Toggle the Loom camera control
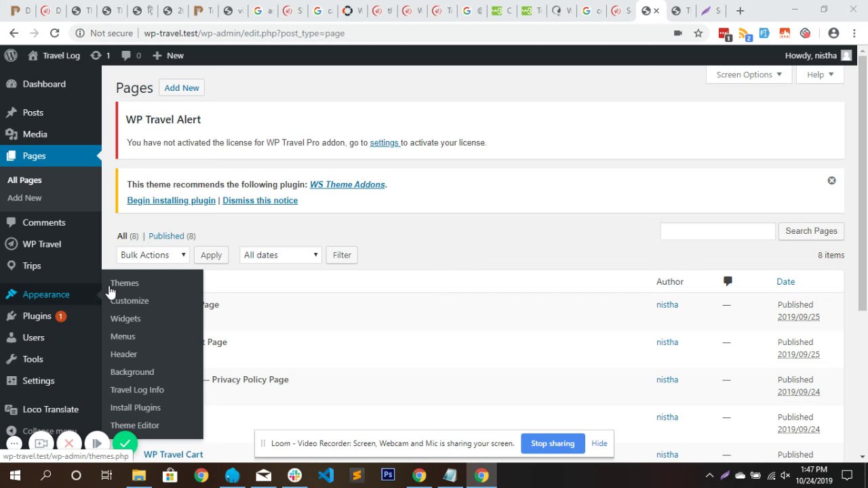868x488 pixels. pyautogui.click(x=41, y=443)
